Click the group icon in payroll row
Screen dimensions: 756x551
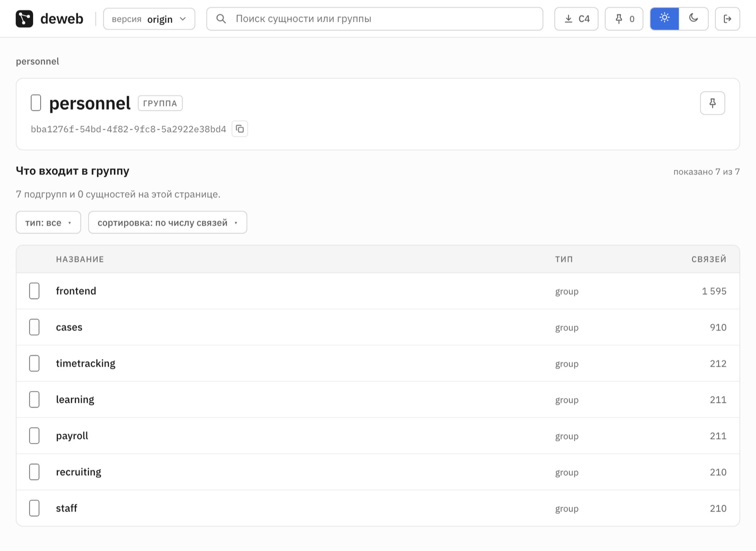[x=34, y=436]
